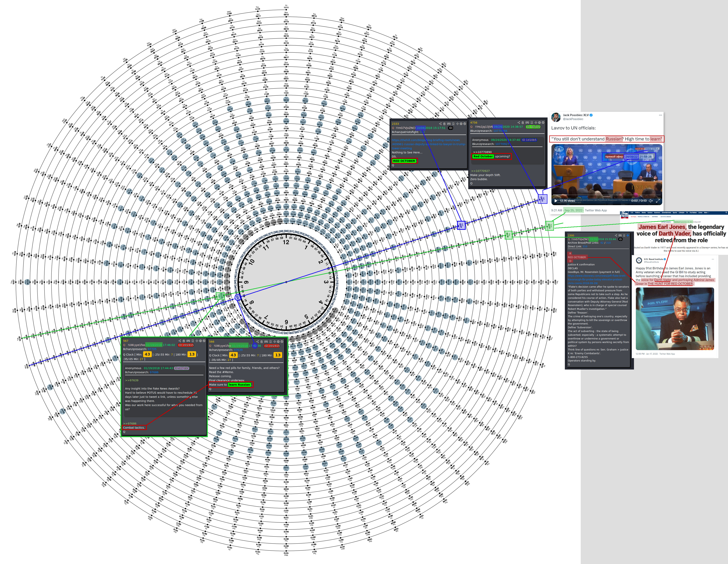This screenshot has width=728, height=564.
Task: Click quoted reply >>10770927 in post 4756
Action: [480, 171]
